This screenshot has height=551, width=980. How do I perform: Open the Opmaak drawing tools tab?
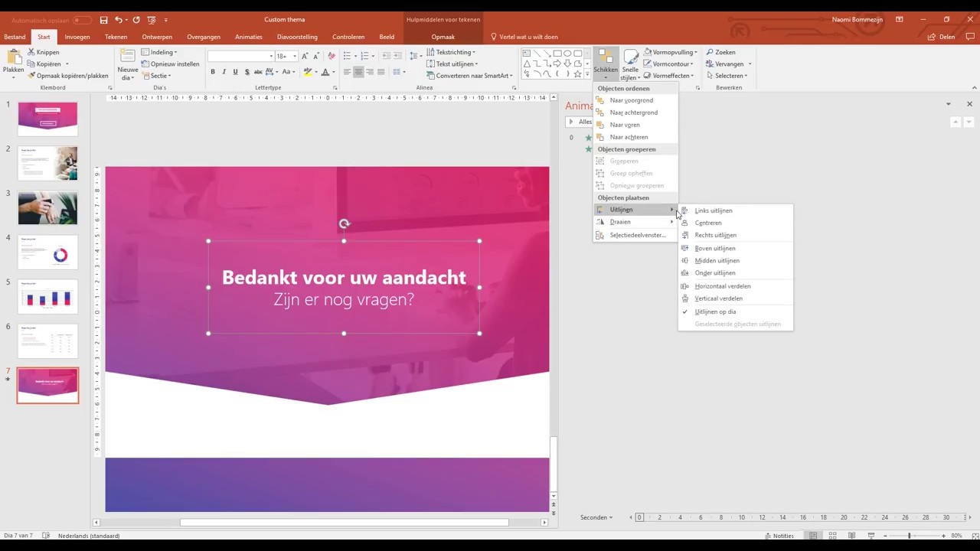click(x=443, y=37)
